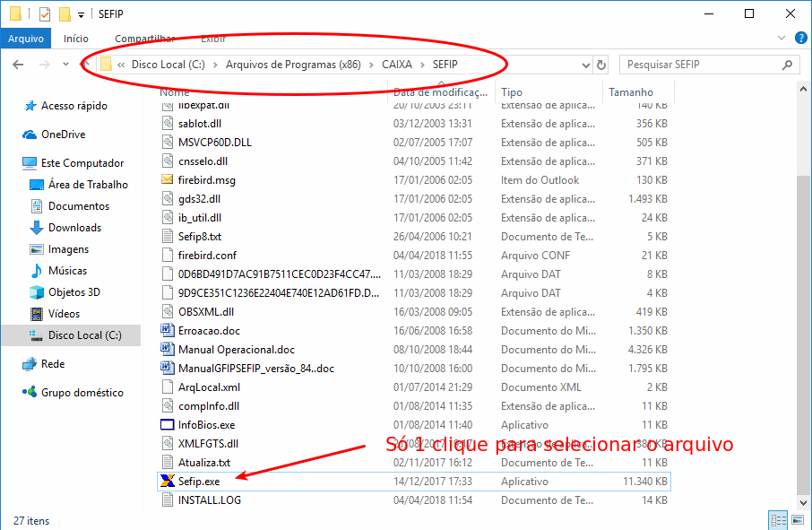Click the sablot.dll file icon
This screenshot has width=812, height=530.
pyautogui.click(x=168, y=123)
